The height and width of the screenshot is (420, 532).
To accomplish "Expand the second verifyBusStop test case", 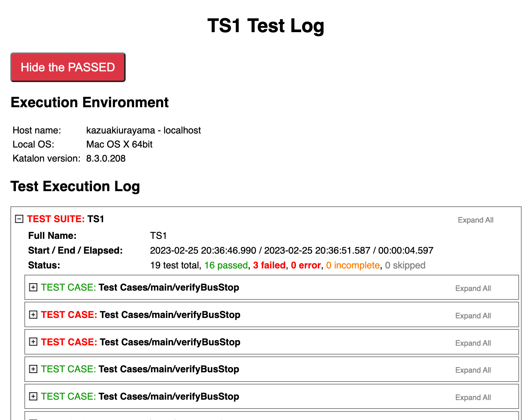I will coord(33,315).
